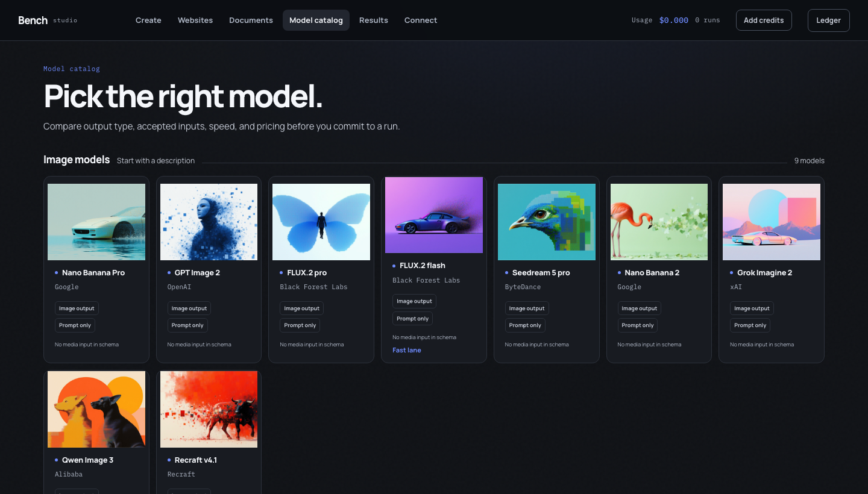Click Image output tag on Grok Imagine 2

pyautogui.click(x=752, y=308)
